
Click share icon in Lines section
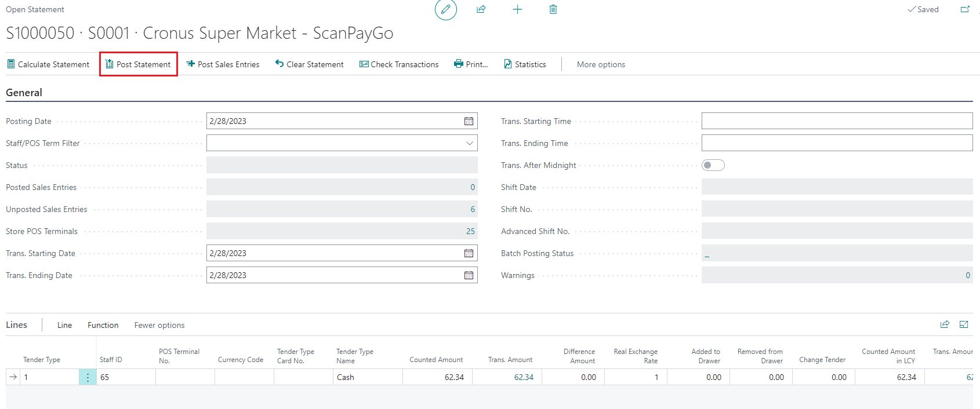pyautogui.click(x=945, y=324)
